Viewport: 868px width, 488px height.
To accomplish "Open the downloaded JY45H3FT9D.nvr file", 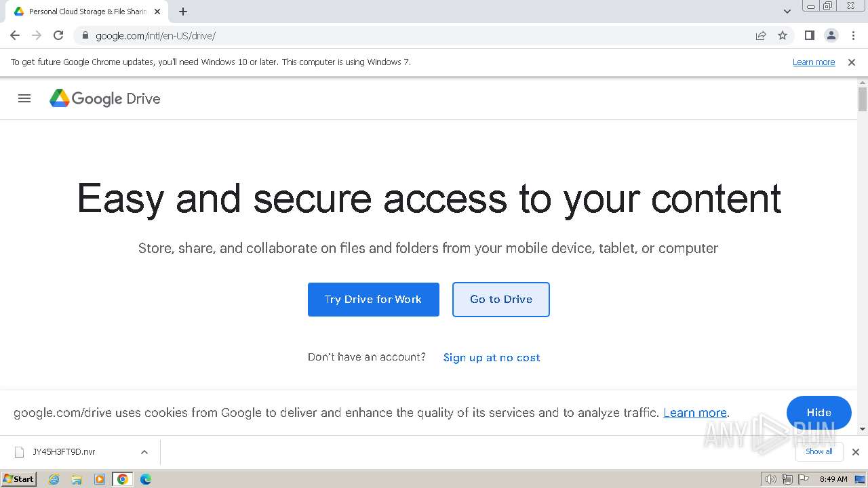I will click(x=64, y=452).
